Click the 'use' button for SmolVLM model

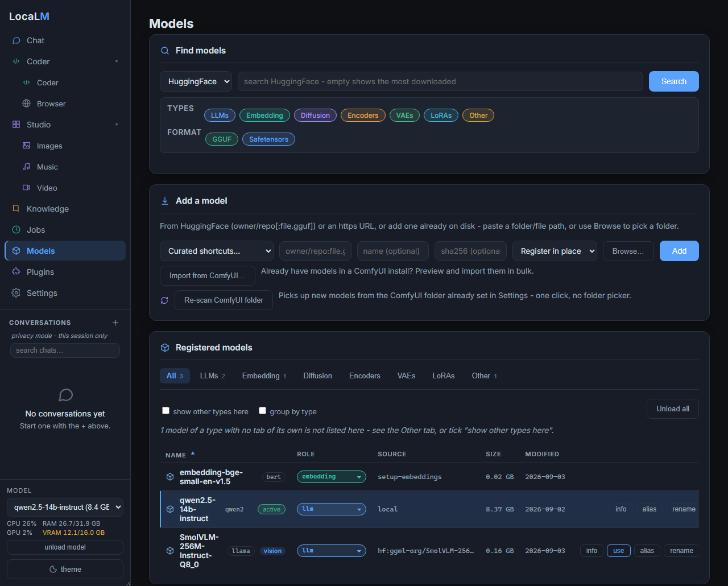point(619,551)
